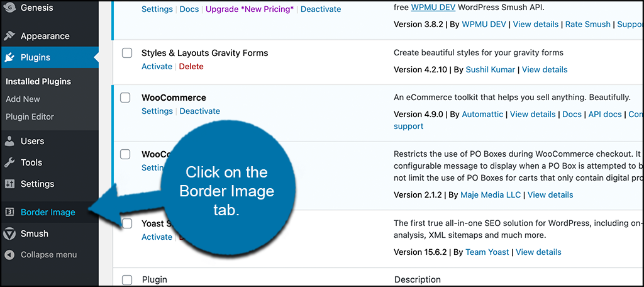Deactivate the WooCommerce plugin
Viewport: 644px width, 287px height.
point(199,111)
